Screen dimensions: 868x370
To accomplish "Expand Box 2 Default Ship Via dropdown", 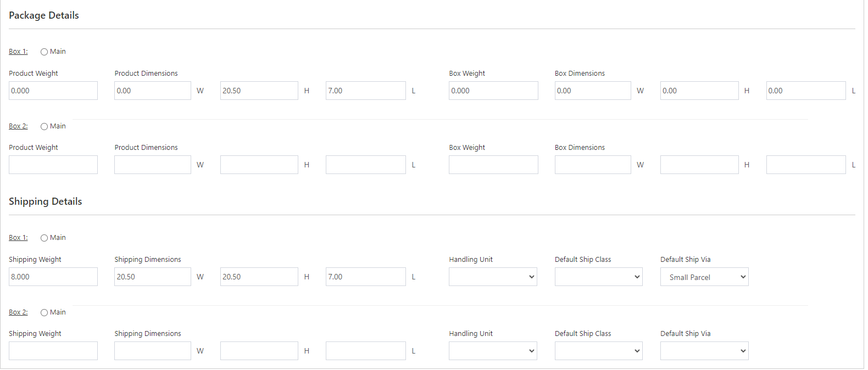I will coord(704,351).
